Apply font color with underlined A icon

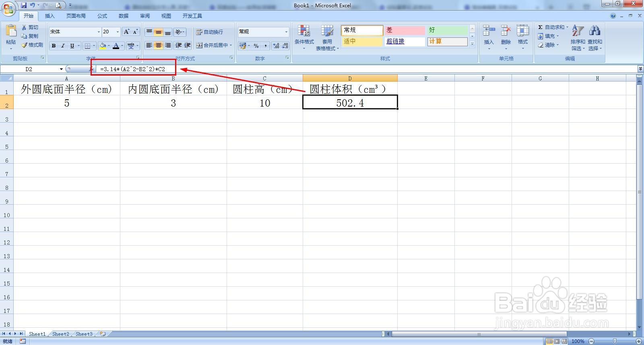coord(116,46)
